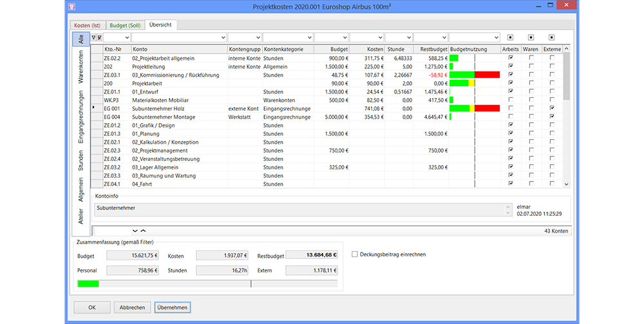This screenshot has height=324, width=644.
Task: Uncheck Externe checkbox for Subunternehmer Montage row
Action: point(552,117)
